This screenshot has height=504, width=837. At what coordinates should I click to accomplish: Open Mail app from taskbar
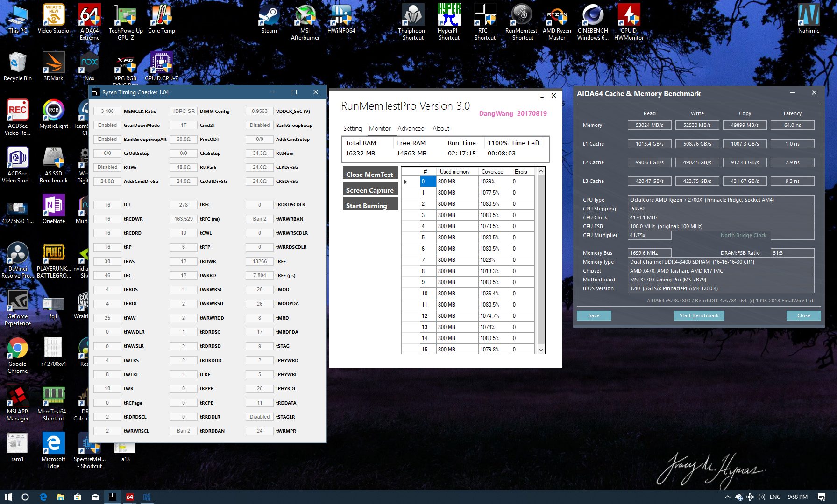point(95,497)
